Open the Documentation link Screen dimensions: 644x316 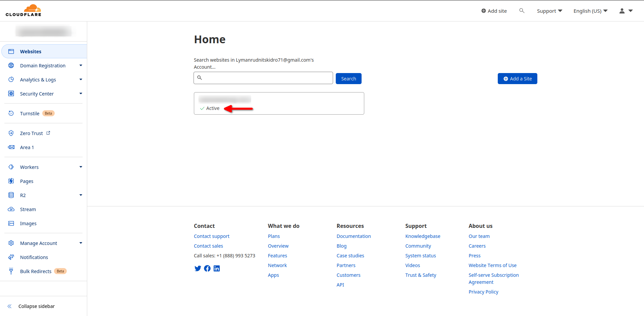pos(354,236)
